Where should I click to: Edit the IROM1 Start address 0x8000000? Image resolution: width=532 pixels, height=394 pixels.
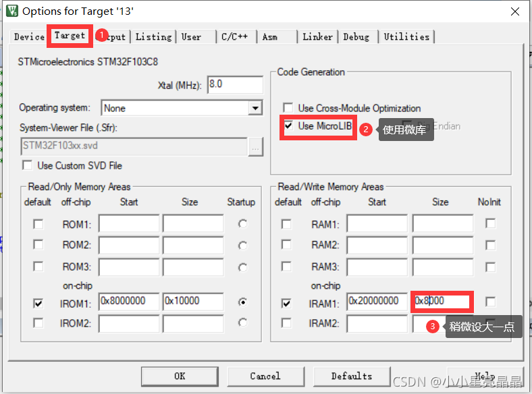(129, 302)
